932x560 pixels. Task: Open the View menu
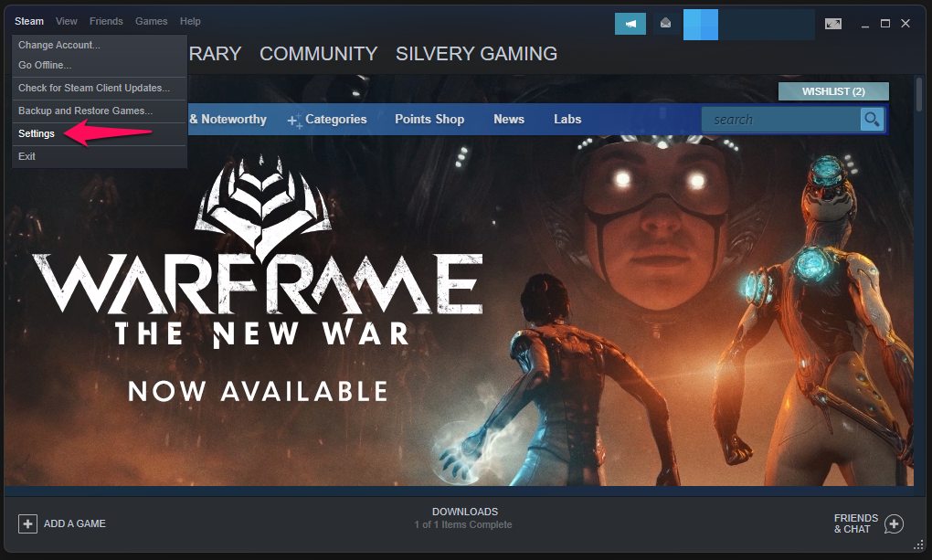[67, 21]
